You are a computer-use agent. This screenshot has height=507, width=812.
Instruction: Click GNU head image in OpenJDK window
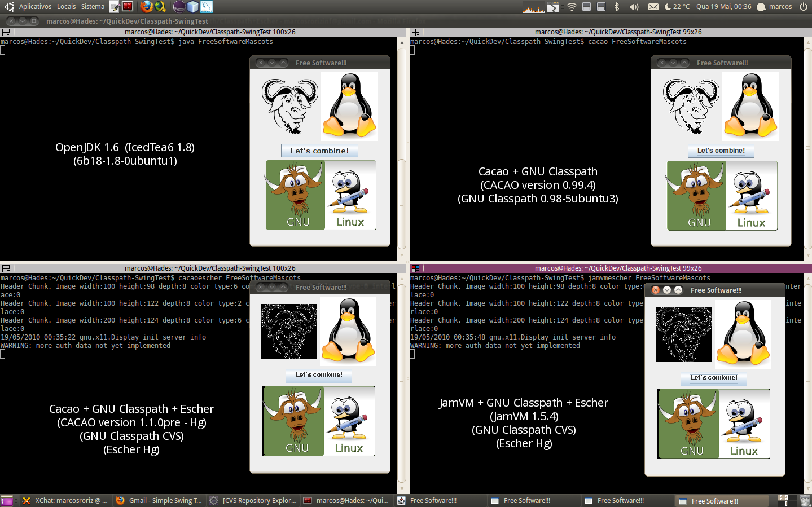click(290, 107)
